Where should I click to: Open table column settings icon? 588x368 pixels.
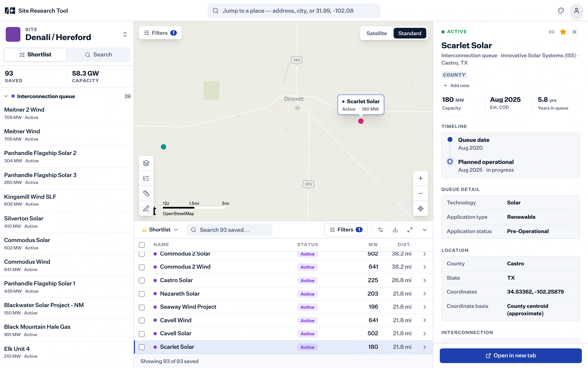click(x=381, y=230)
